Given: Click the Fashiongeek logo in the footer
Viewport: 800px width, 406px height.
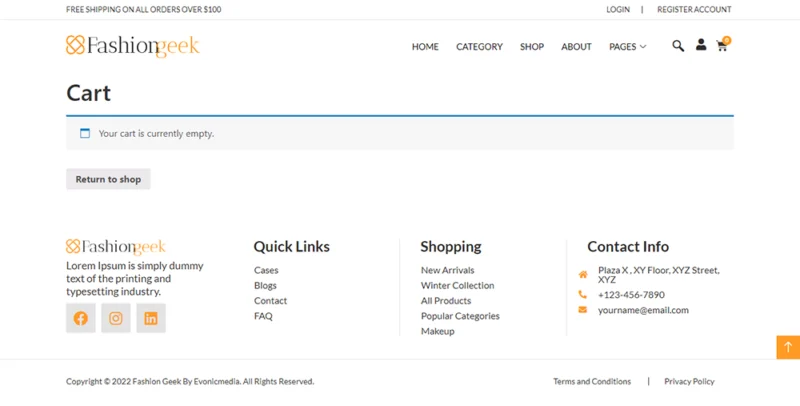Looking at the screenshot, I should coord(116,247).
